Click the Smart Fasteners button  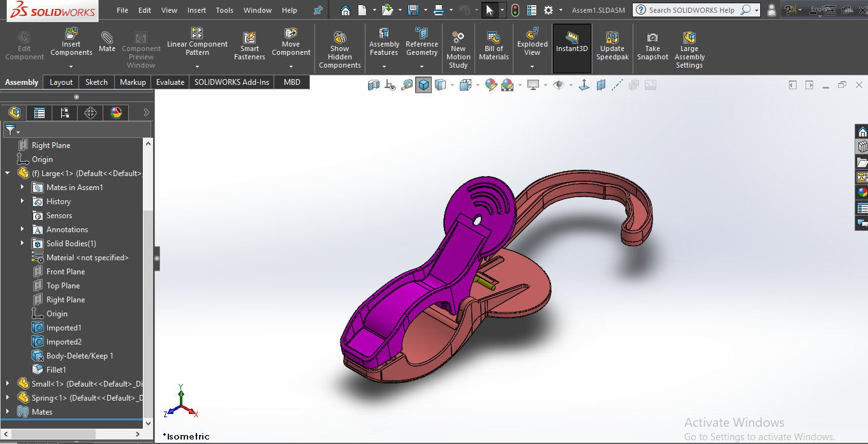pos(249,46)
